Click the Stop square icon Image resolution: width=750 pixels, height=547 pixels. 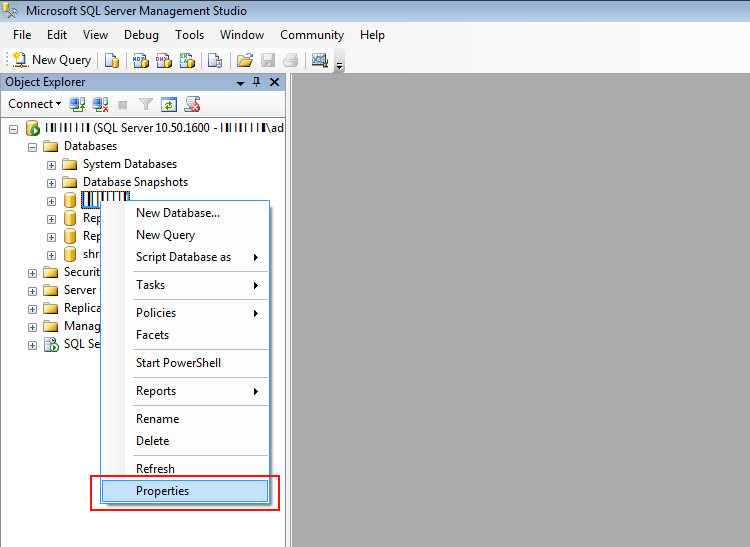pyautogui.click(x=123, y=104)
